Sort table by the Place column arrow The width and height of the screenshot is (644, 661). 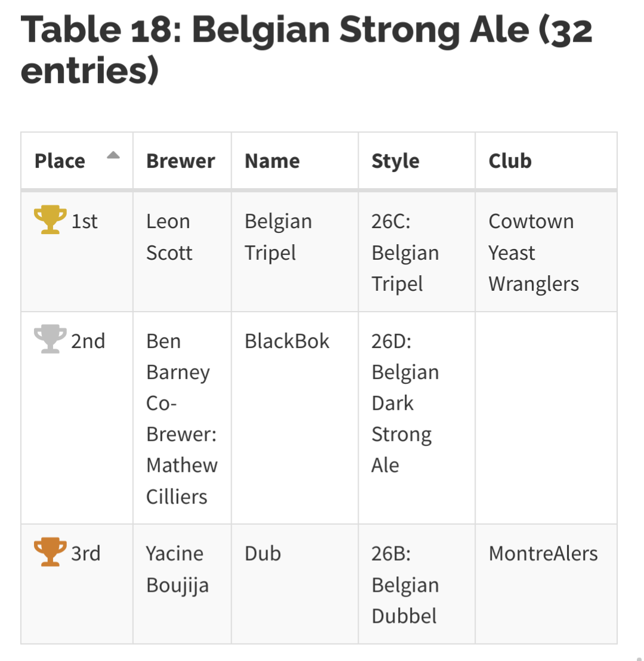113,156
